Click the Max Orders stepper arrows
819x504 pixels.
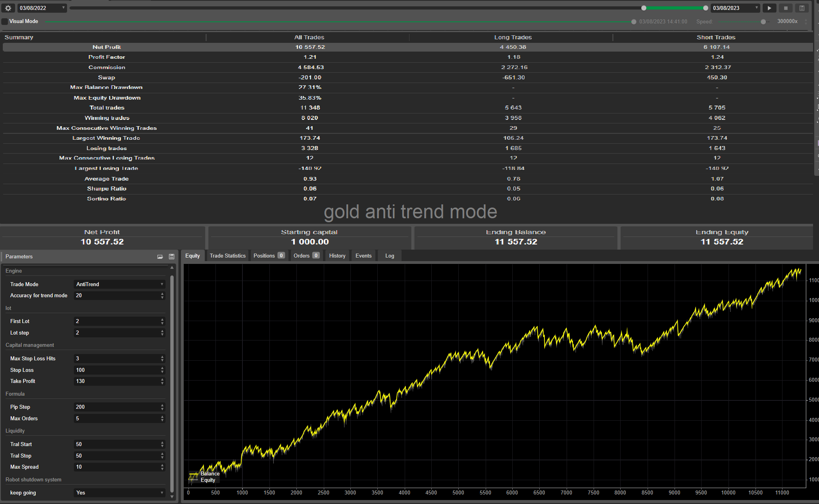(x=162, y=418)
